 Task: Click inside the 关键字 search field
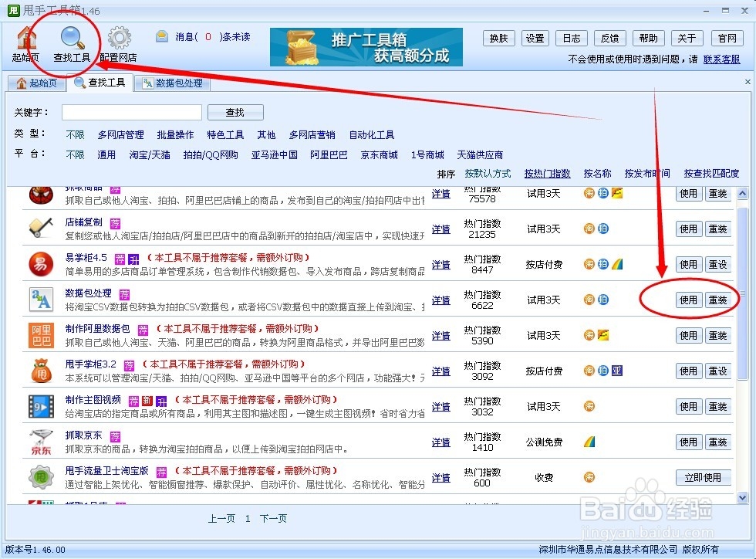tap(131, 112)
